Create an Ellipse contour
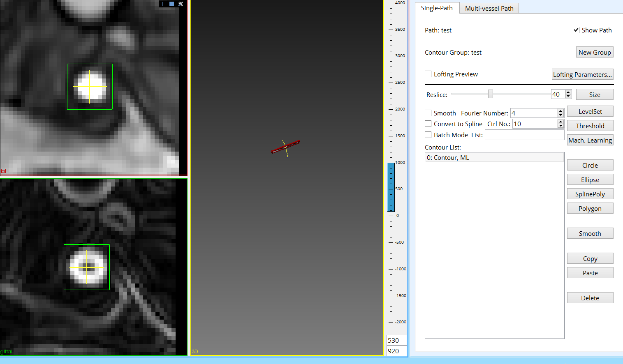623x364 pixels. pyautogui.click(x=590, y=180)
